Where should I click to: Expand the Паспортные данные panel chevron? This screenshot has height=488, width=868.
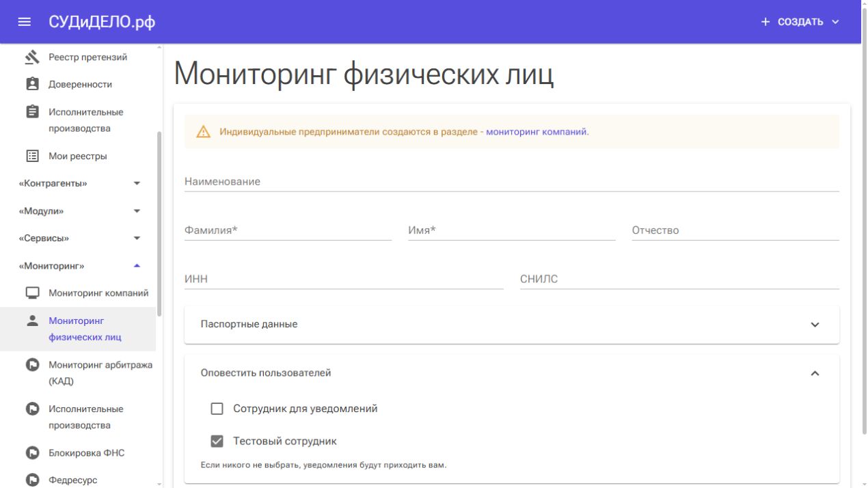(815, 325)
